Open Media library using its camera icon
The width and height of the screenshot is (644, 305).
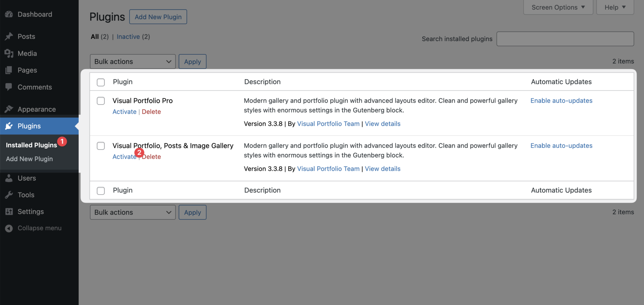coord(9,53)
